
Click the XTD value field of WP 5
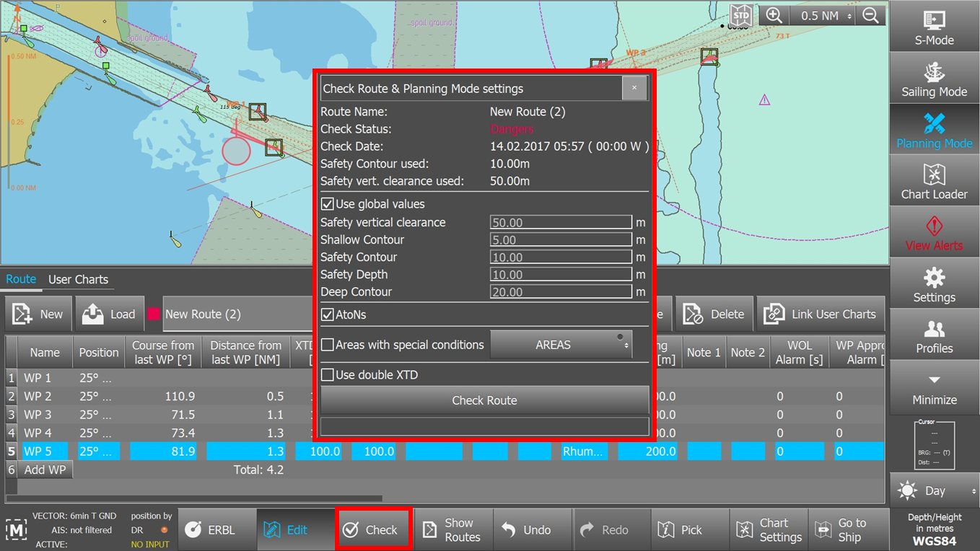tap(319, 451)
